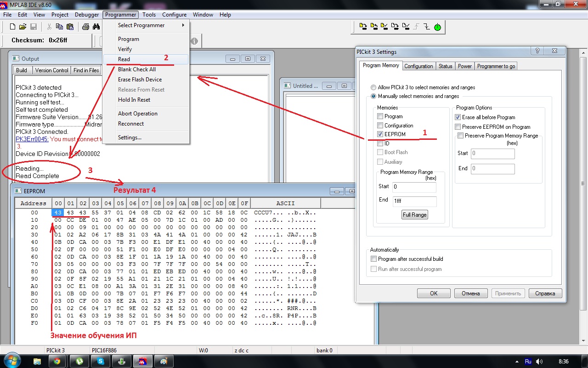Screen dimensions: 588x368
Task: Select Allow PICkit 3 to select memories
Action: (x=373, y=87)
